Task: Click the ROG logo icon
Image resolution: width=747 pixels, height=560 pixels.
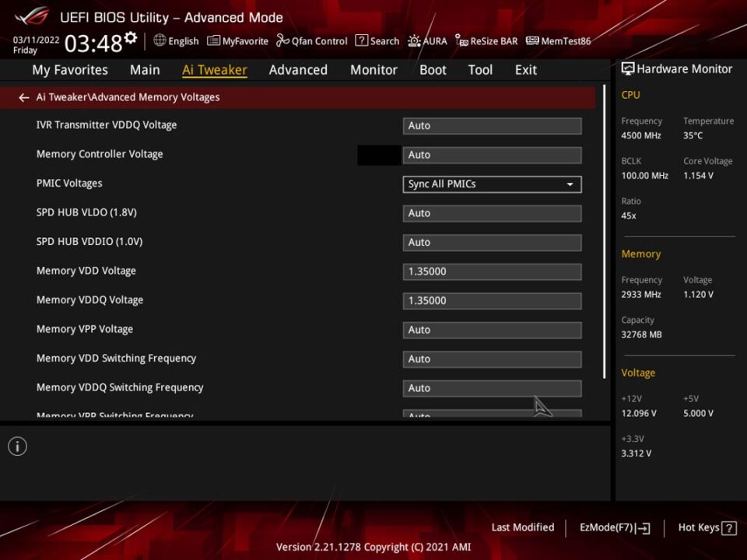Action: 31,16
